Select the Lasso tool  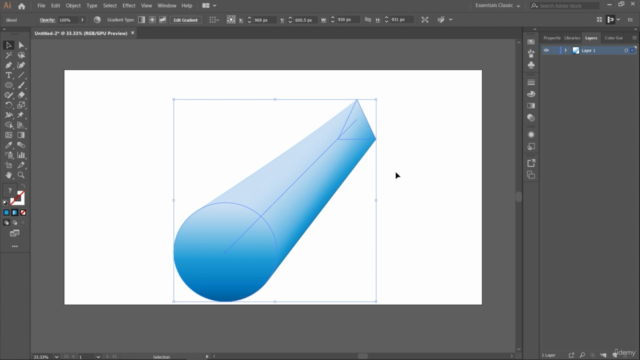pyautogui.click(x=21, y=56)
